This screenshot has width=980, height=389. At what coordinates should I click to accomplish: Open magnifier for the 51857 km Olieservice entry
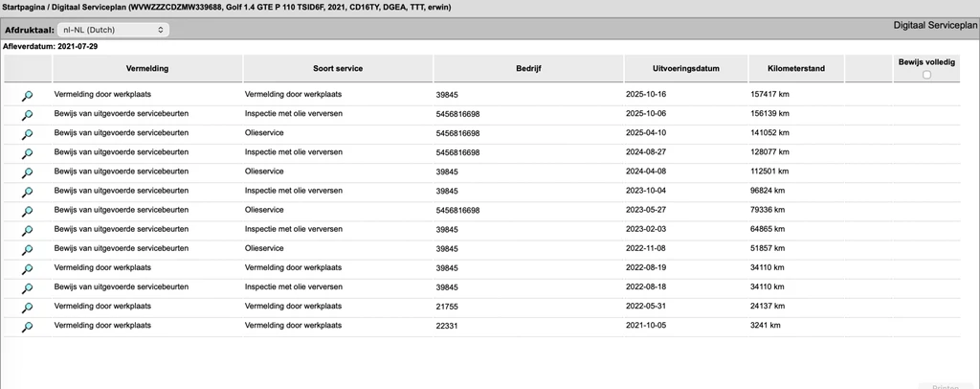tap(28, 250)
